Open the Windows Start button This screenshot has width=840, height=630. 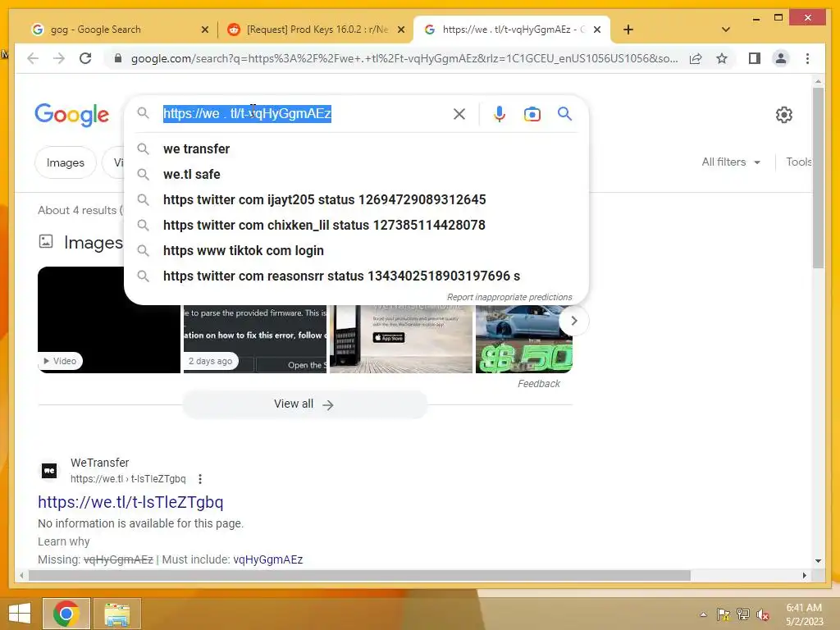point(20,614)
